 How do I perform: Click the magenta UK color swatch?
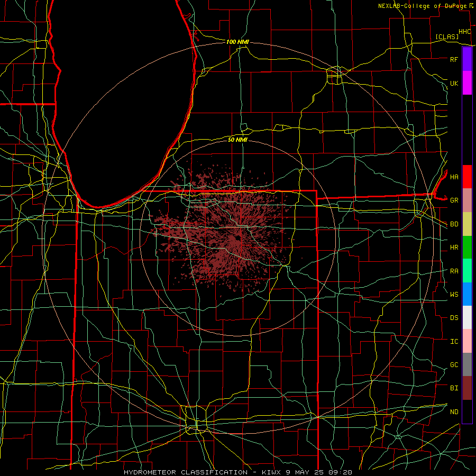tap(467, 83)
